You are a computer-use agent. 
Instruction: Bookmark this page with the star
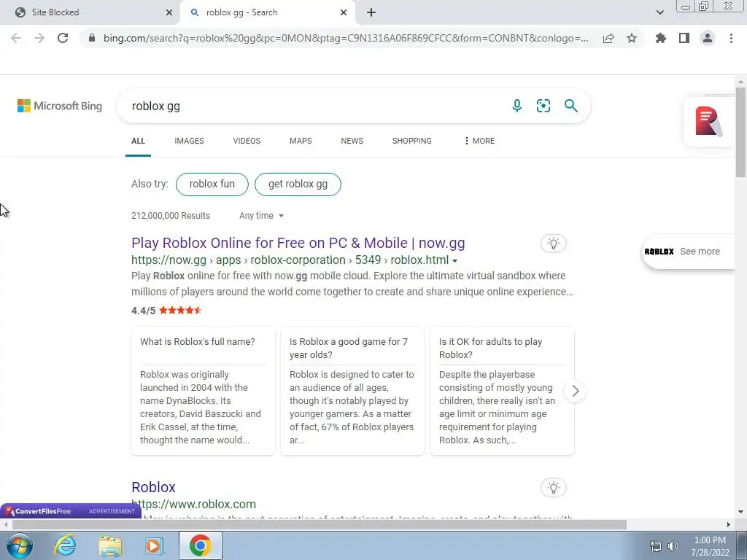(632, 38)
